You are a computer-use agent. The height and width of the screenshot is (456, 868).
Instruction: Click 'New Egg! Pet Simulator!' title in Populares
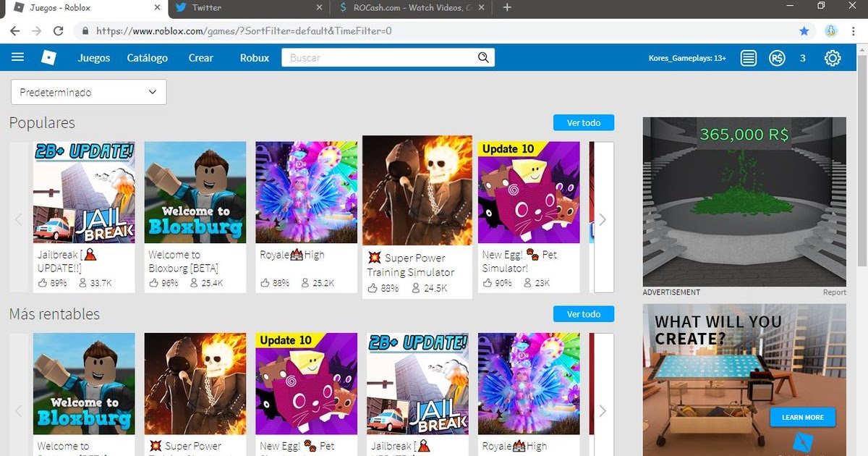click(520, 261)
